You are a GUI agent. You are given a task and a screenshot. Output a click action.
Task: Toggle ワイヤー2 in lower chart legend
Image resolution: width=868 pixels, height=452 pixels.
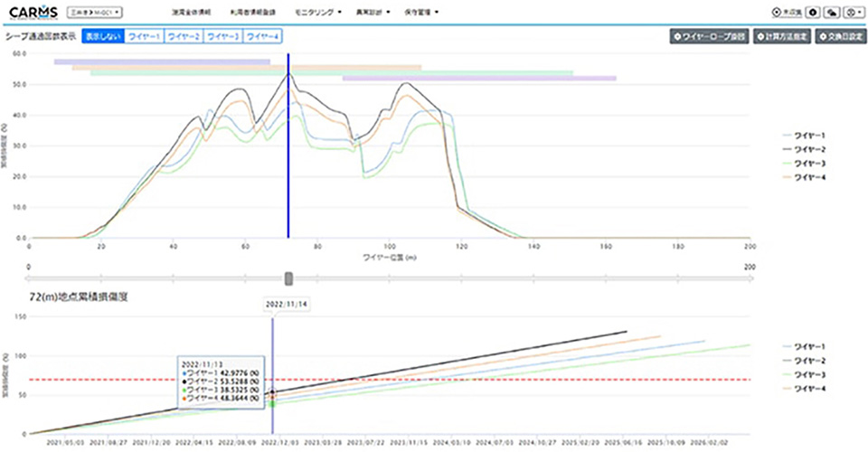[x=804, y=361]
